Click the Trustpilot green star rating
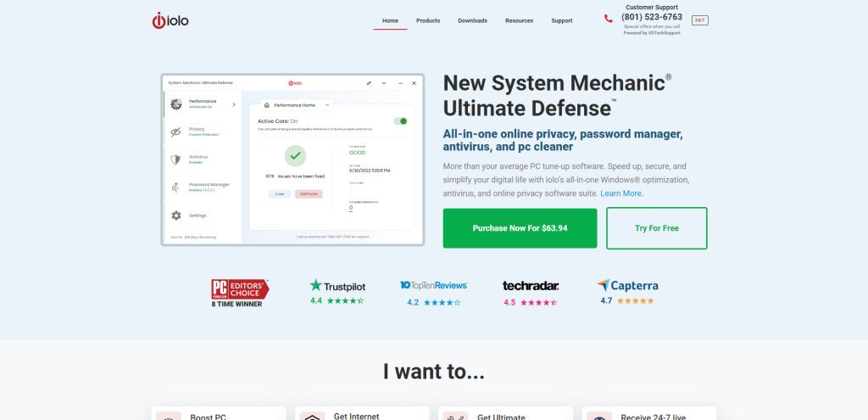The height and width of the screenshot is (420, 868). tap(345, 301)
